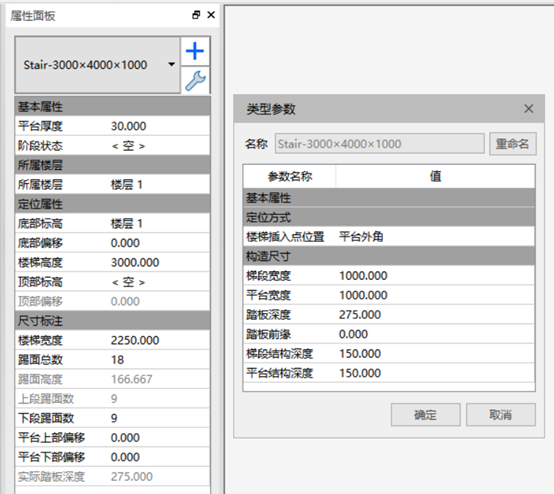
Task: Float the 属性面板 panel with restore icon
Action: (196, 15)
